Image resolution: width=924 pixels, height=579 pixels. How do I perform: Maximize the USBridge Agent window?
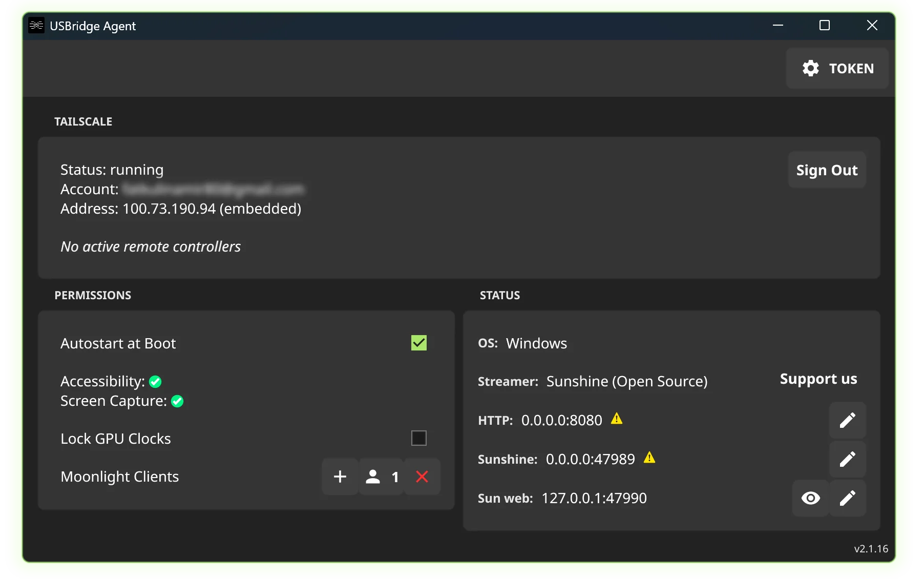click(x=825, y=25)
